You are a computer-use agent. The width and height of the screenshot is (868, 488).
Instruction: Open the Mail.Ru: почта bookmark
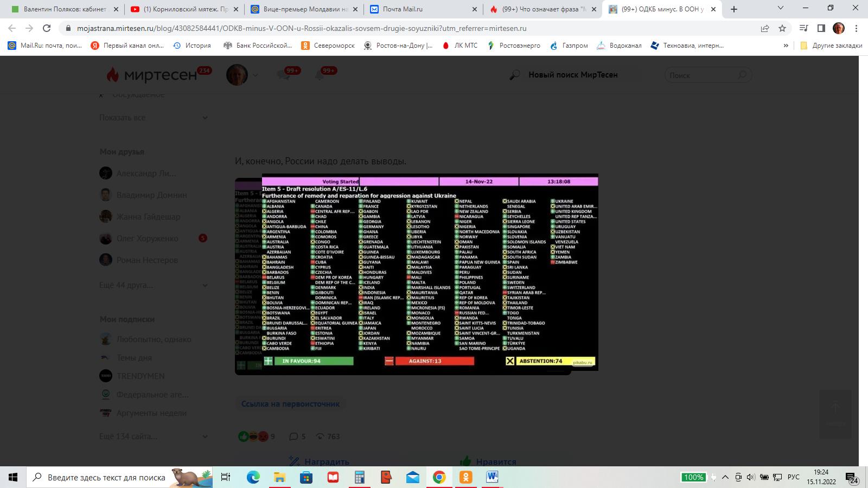coord(45,46)
